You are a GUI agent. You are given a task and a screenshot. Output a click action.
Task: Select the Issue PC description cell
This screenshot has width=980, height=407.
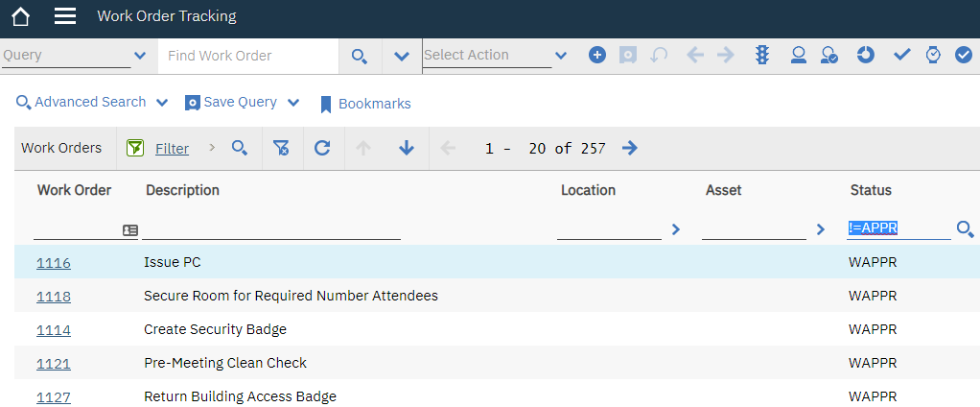click(173, 263)
